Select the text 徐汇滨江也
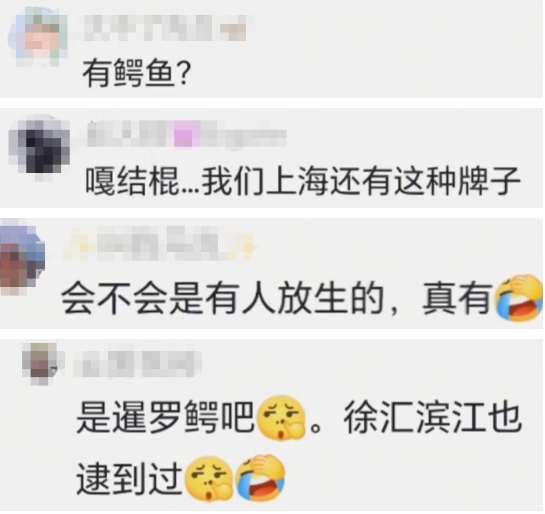This screenshot has width=545, height=514. pos(432,418)
